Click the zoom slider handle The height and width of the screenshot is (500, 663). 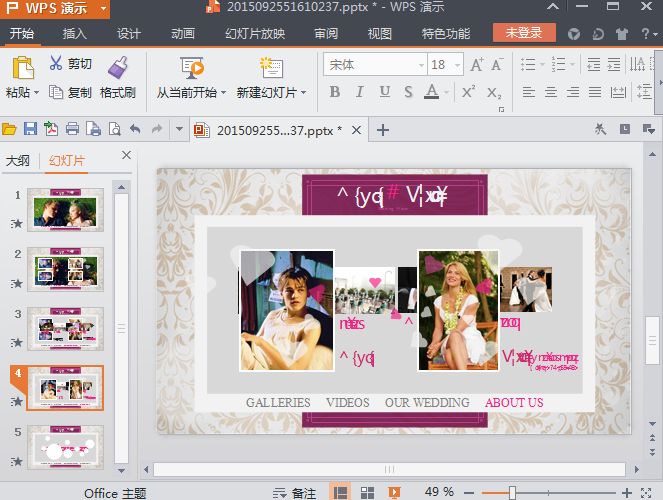click(x=512, y=492)
